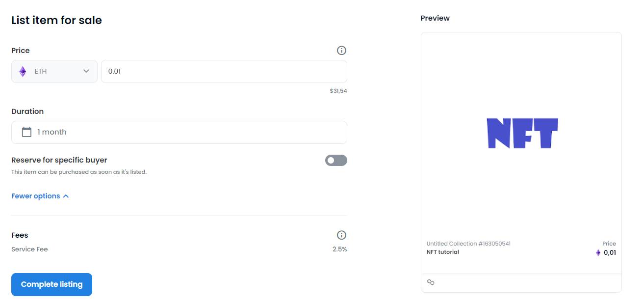Open the Untitled Collection #163050541 link
The height and width of the screenshot is (303, 644).
(x=468, y=244)
